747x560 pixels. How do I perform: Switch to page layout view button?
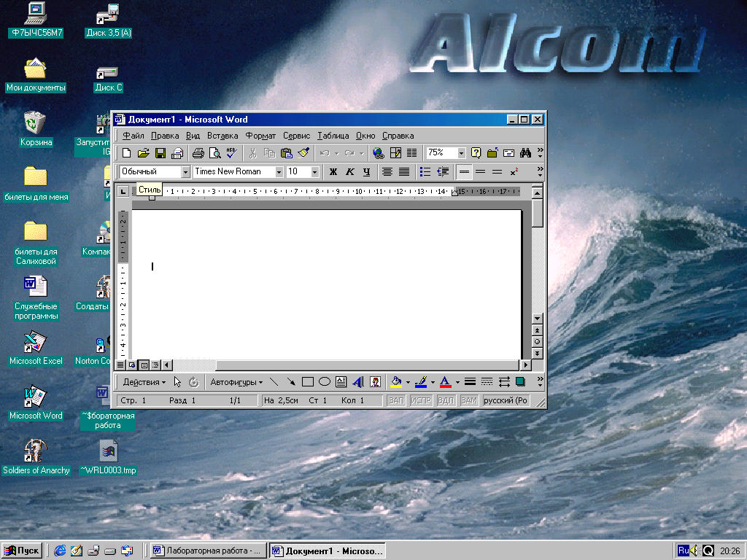144,365
